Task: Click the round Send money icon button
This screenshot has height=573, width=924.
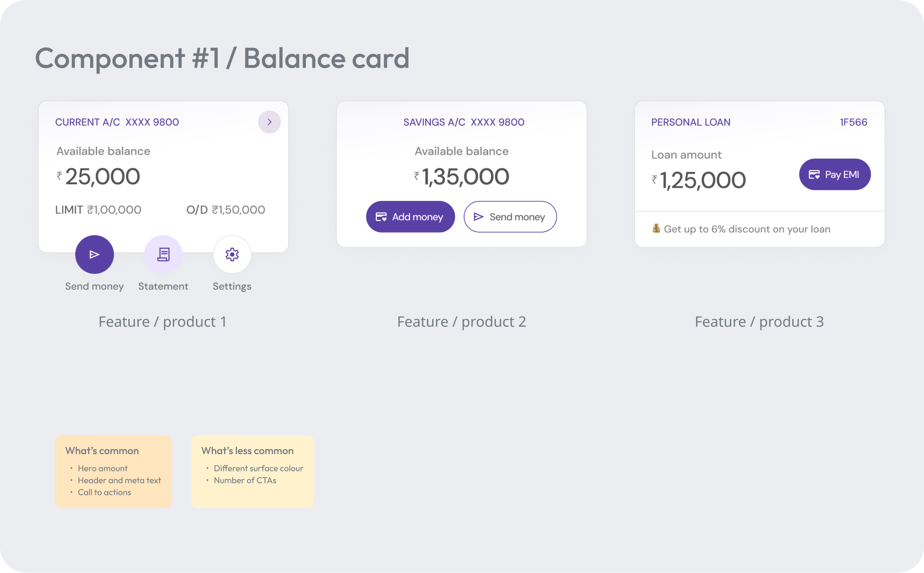Action: tap(95, 254)
